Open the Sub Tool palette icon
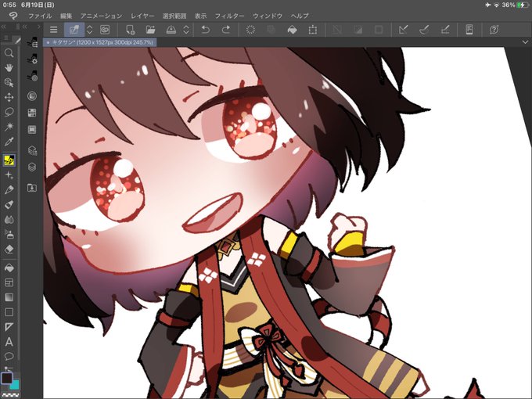This screenshot has height=399, width=532. coord(32,43)
